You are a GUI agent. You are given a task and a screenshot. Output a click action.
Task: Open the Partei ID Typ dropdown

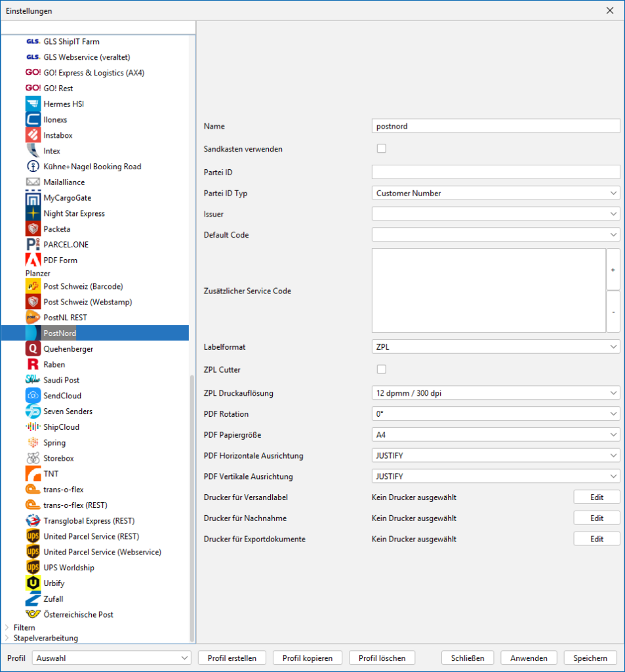[495, 194]
